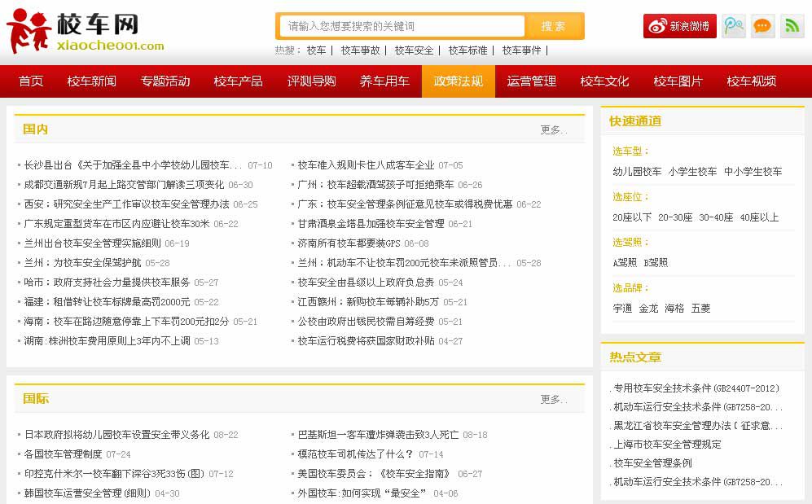Choose the 幼儿园校车 vehicle type filter

pyautogui.click(x=637, y=172)
